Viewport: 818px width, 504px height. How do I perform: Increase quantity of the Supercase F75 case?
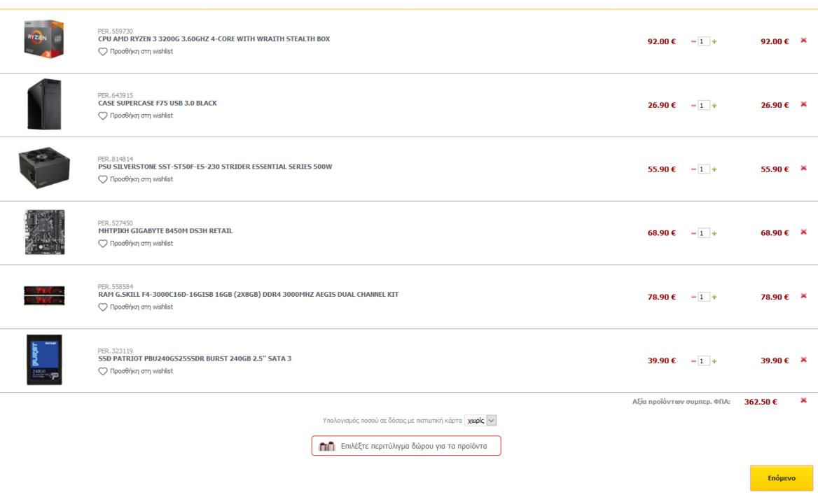tap(714, 105)
